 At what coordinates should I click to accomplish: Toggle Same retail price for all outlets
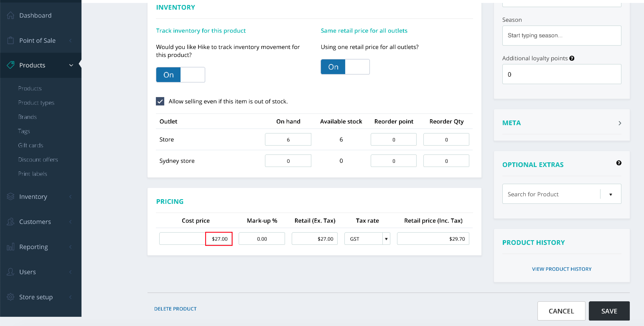pyautogui.click(x=345, y=67)
